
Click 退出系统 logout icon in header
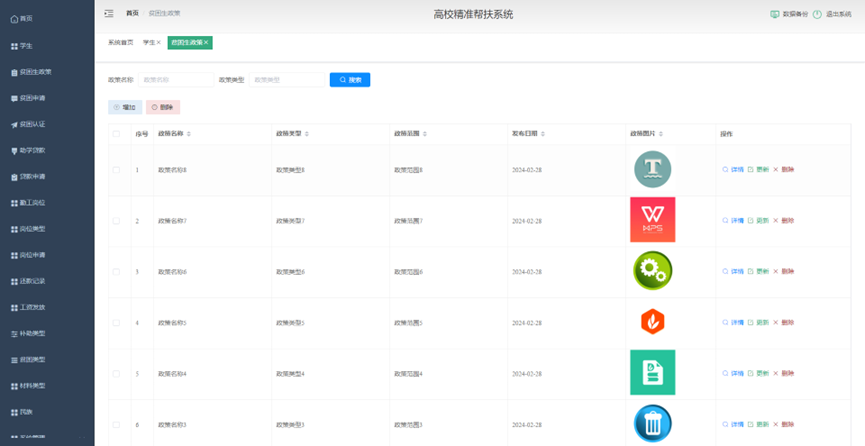tap(817, 14)
